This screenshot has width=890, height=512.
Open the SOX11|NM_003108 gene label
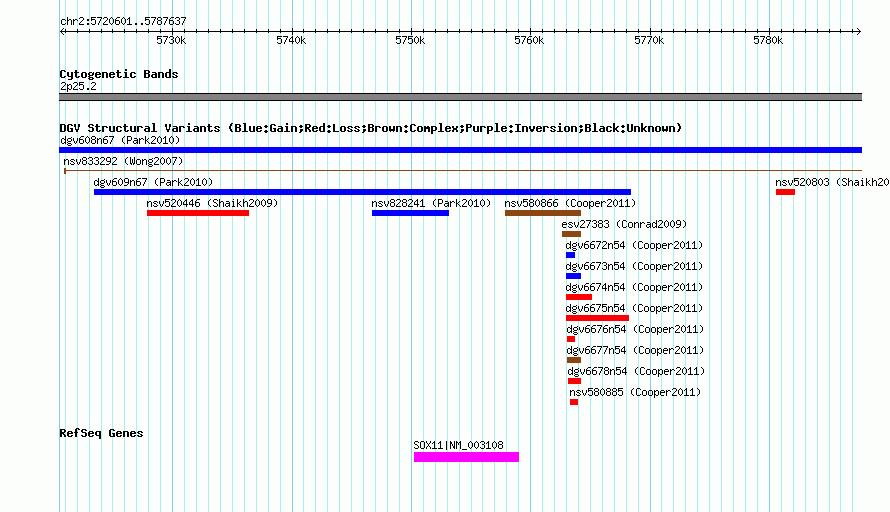pyautogui.click(x=459, y=446)
